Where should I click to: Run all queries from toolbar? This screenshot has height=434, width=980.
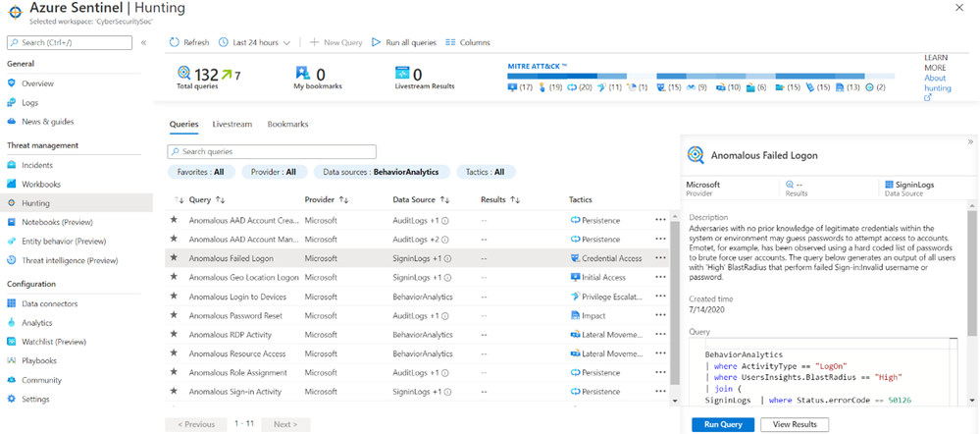tap(404, 42)
